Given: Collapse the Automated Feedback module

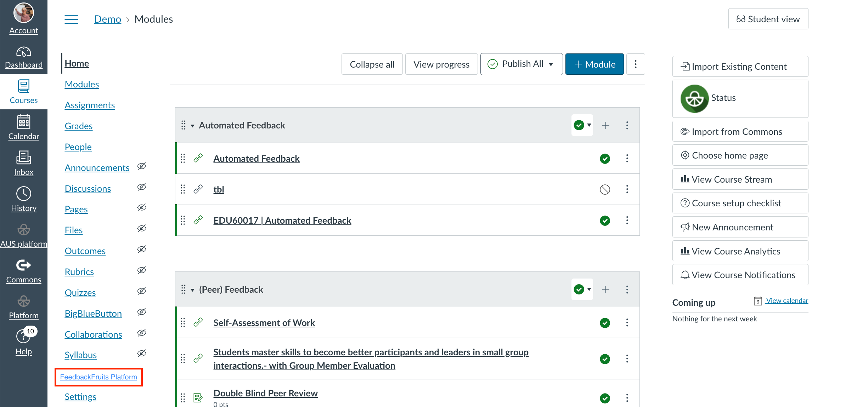Looking at the screenshot, I should coord(192,126).
